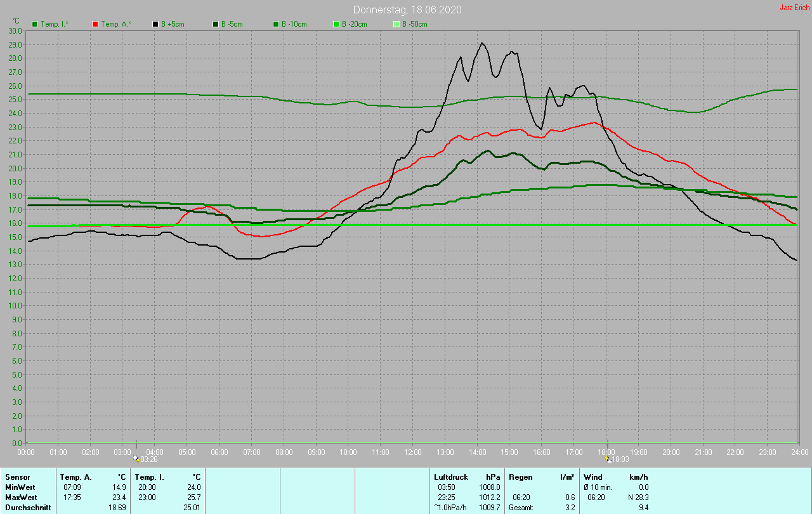Click the 'Donnerstag, 18.06.2020' chart title
812x514 pixels.
point(407,10)
